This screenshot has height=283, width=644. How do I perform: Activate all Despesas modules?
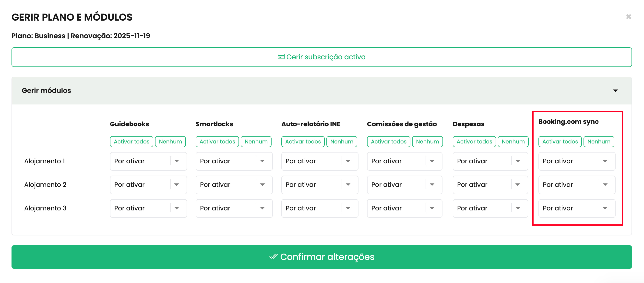coord(475,141)
